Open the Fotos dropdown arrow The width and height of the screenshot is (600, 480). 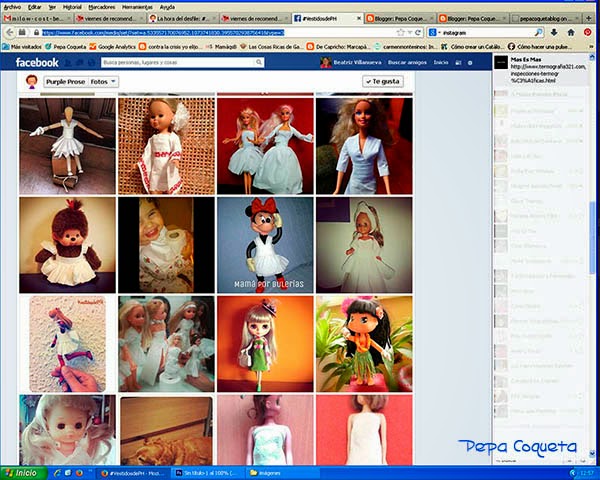click(x=113, y=82)
